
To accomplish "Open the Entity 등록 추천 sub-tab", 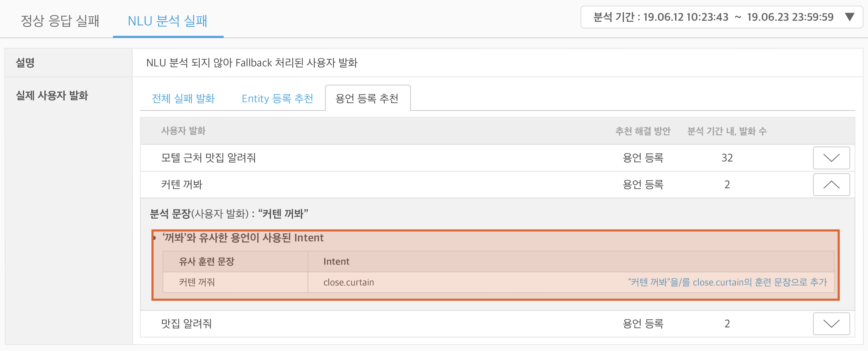I will coord(277,98).
